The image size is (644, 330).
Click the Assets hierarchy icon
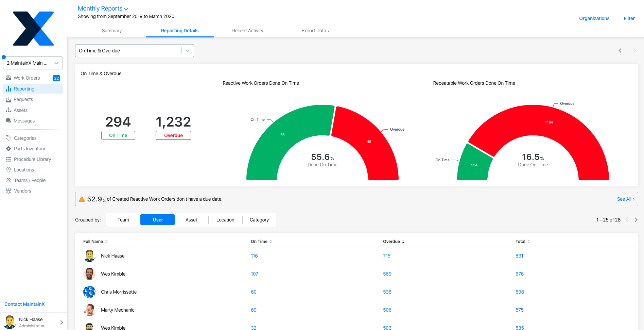coord(8,110)
